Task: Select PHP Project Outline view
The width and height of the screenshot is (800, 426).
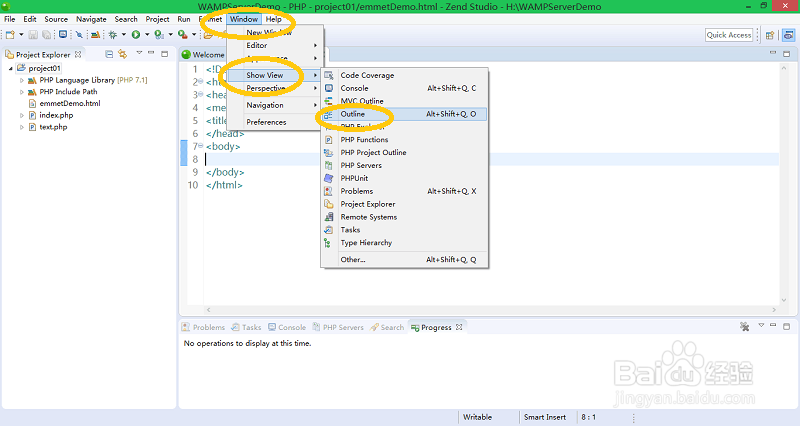Action: (405, 153)
